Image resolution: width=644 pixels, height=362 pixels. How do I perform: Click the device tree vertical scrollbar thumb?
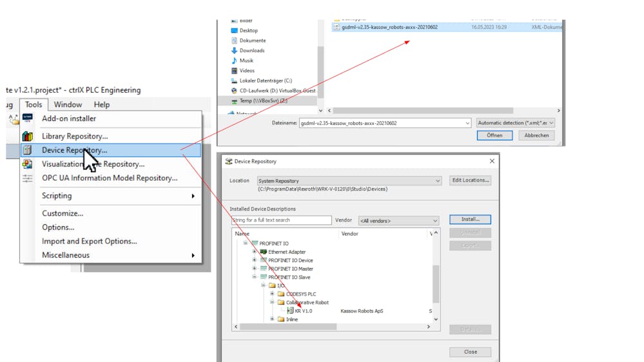click(436, 284)
